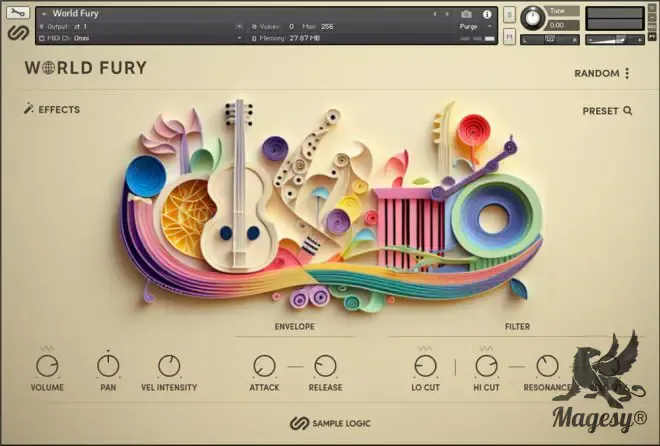Show instrument info with the i icon
The height and width of the screenshot is (446, 660).
click(487, 14)
